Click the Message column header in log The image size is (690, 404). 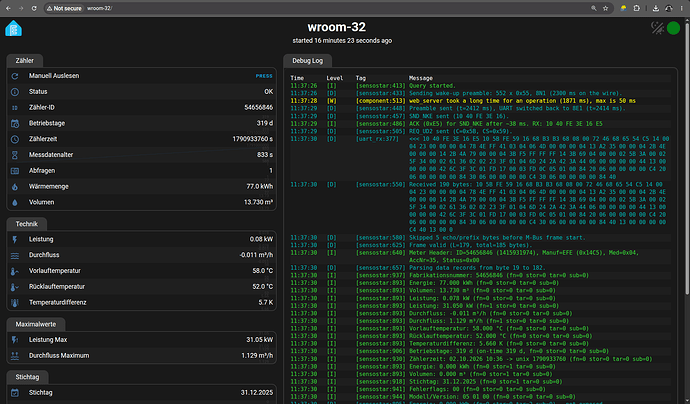click(421, 78)
